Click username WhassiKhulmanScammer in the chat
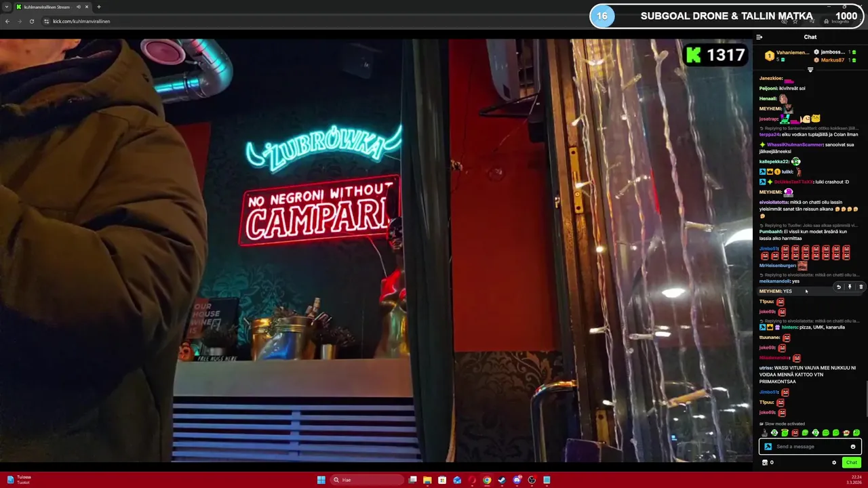Image resolution: width=868 pixels, height=488 pixels. (x=794, y=144)
